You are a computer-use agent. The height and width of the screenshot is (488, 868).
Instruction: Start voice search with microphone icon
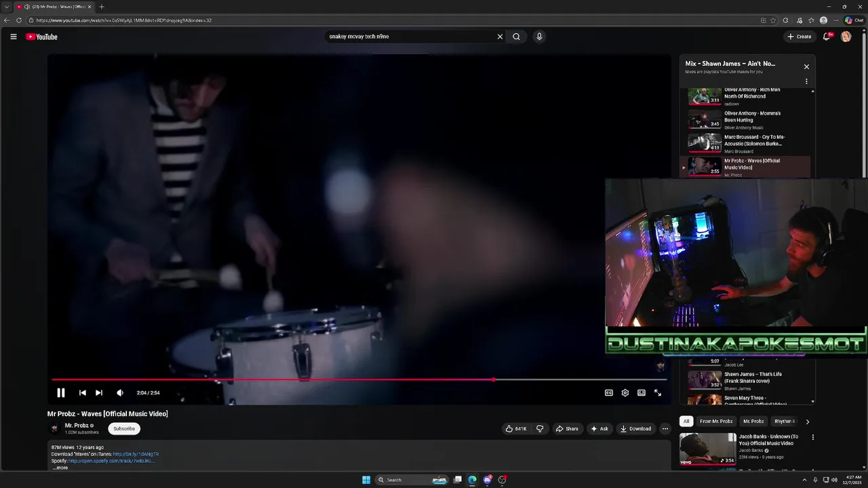pyautogui.click(x=539, y=37)
